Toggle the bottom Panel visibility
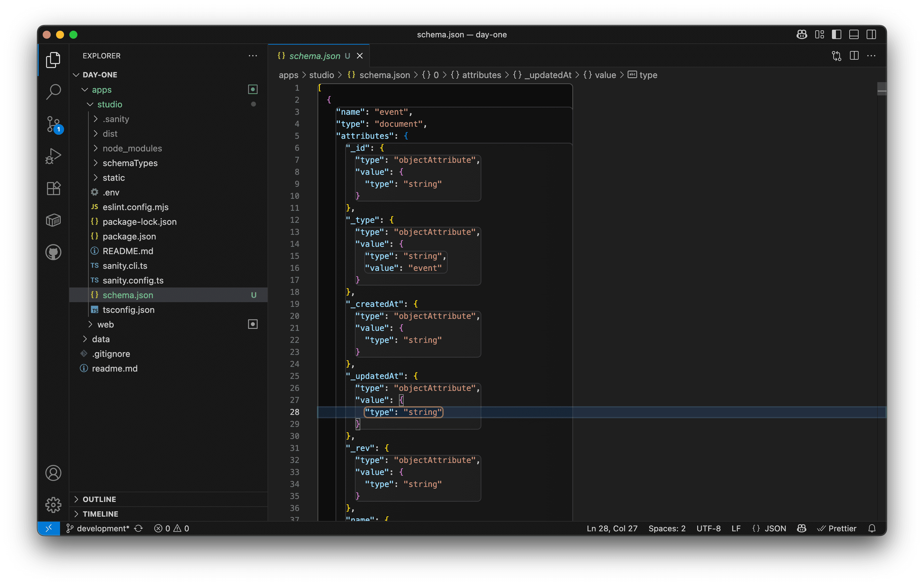 [x=854, y=35]
